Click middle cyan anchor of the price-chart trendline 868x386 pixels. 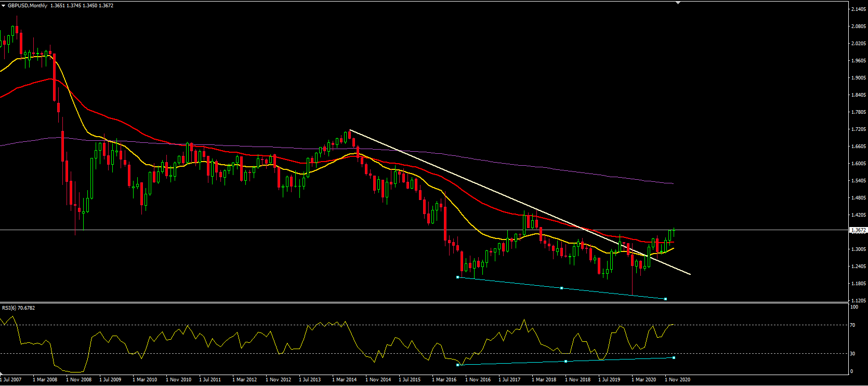(x=561, y=288)
